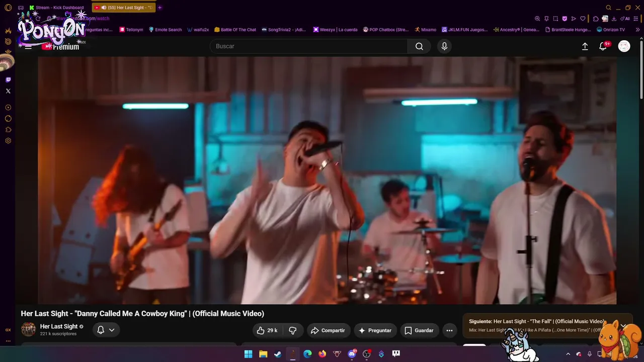Open the Windows Start menu
This screenshot has width=644, height=362.
click(x=248, y=354)
